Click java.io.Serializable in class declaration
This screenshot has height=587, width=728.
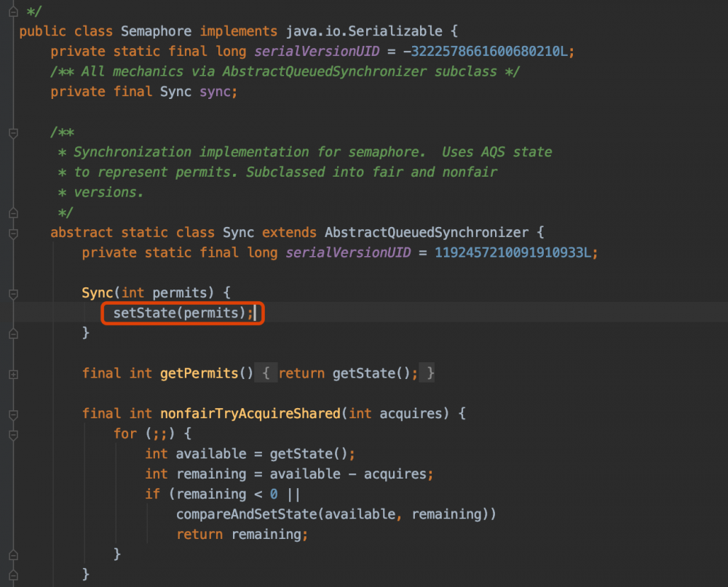click(x=364, y=31)
